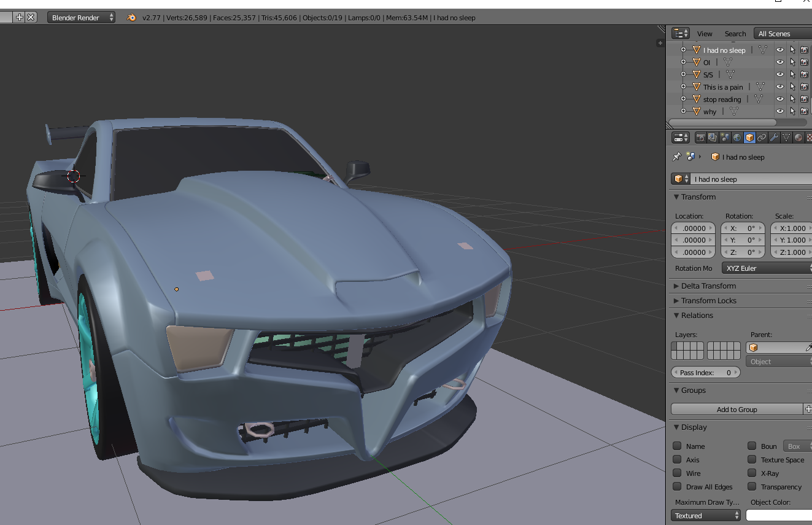Open the Blender Render engine dropdown
Screen dimensions: 812x525
click(82, 17)
